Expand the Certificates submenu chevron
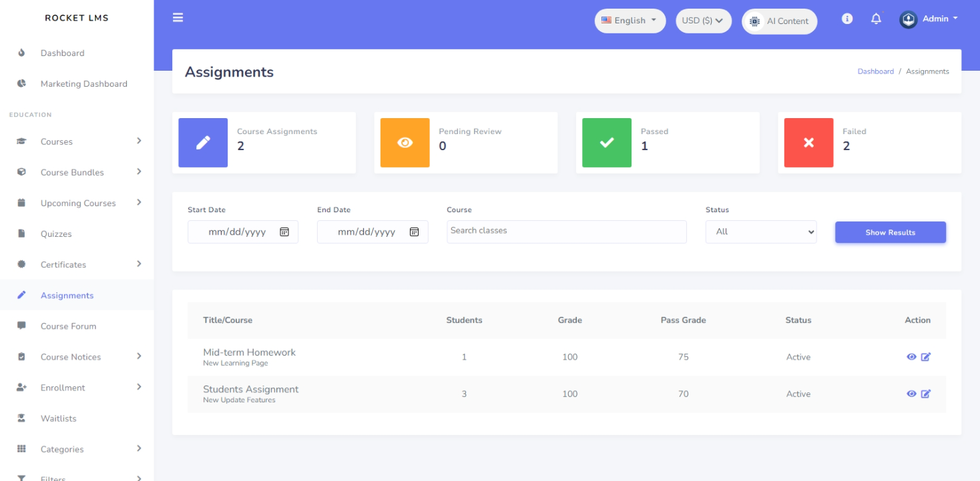 139,264
